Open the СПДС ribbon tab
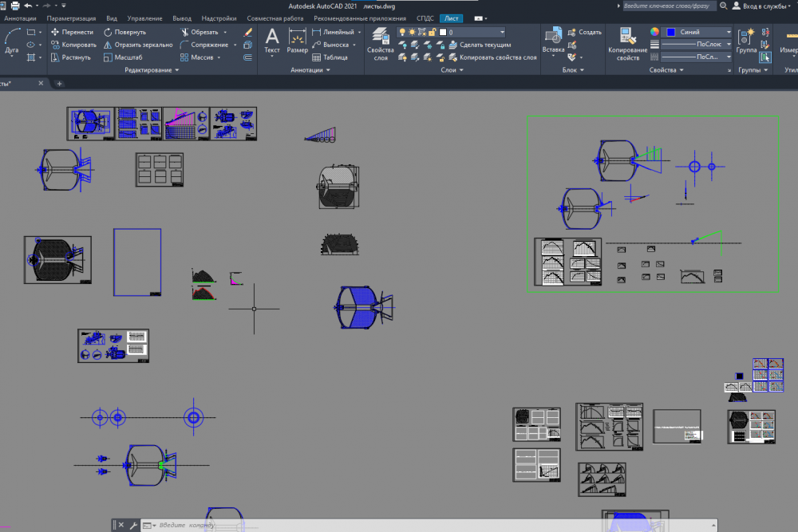798x532 pixels. 425,18
